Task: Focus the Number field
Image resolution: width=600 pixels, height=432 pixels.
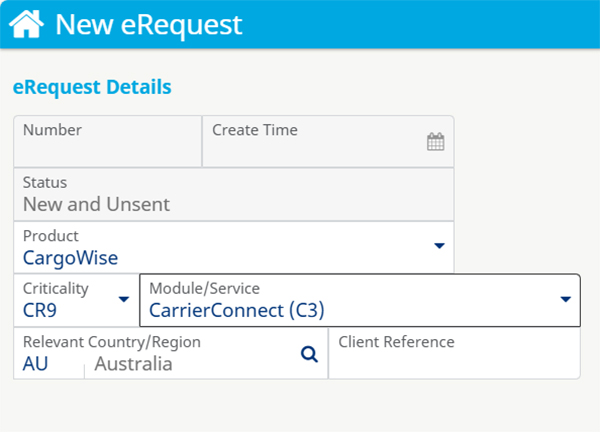Action: 108,141
